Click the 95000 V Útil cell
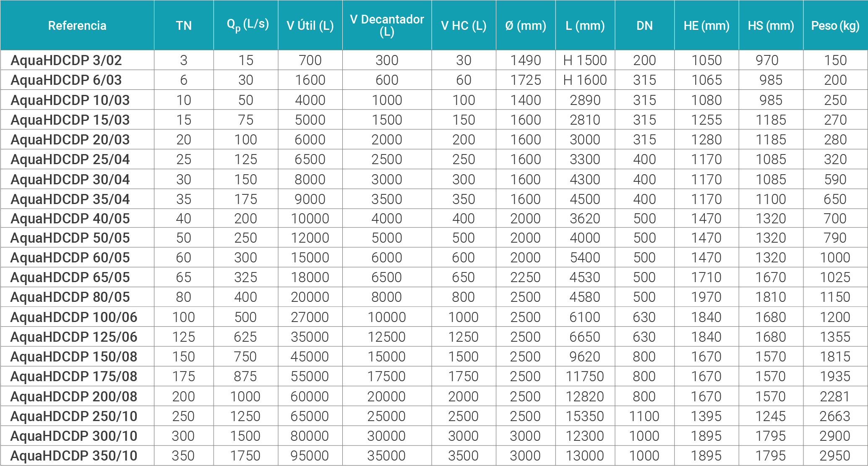The image size is (868, 466). tap(310, 456)
